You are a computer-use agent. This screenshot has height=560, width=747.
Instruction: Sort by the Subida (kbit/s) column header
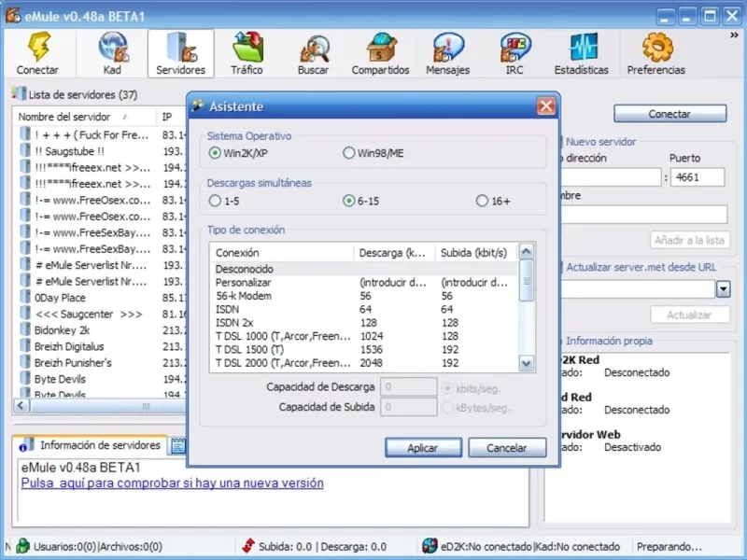point(476,252)
